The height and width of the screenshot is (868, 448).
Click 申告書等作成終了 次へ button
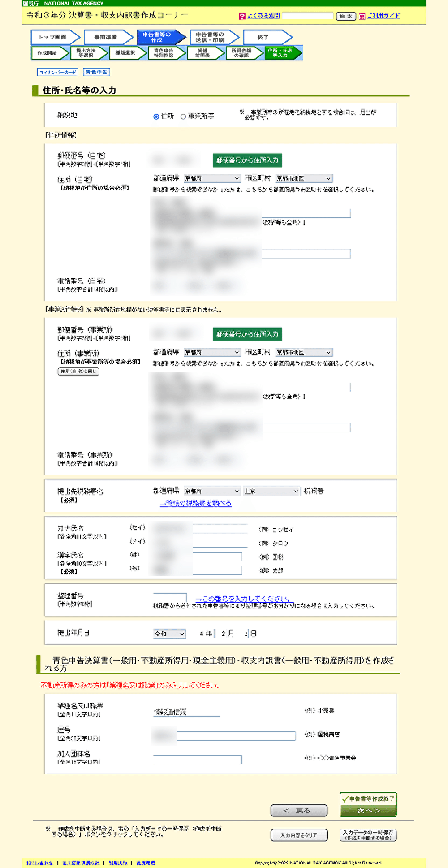tap(368, 805)
